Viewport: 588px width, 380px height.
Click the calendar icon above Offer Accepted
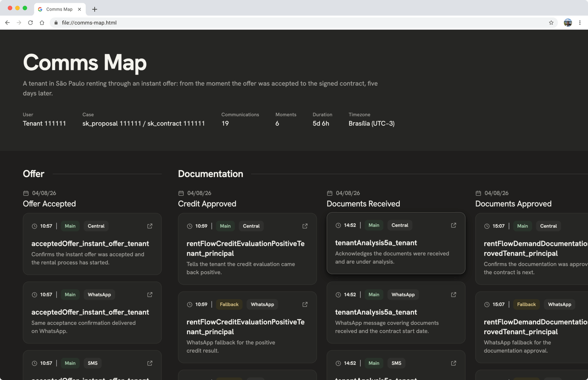(26, 193)
